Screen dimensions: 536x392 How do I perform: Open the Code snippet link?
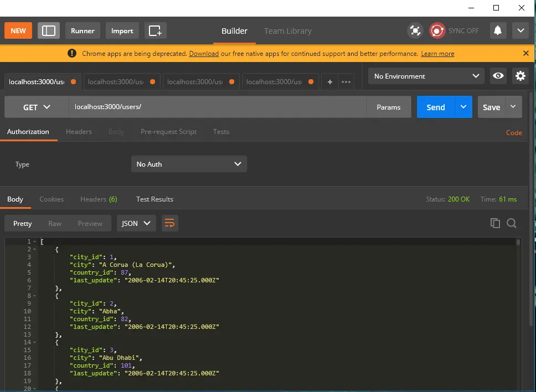pos(514,132)
